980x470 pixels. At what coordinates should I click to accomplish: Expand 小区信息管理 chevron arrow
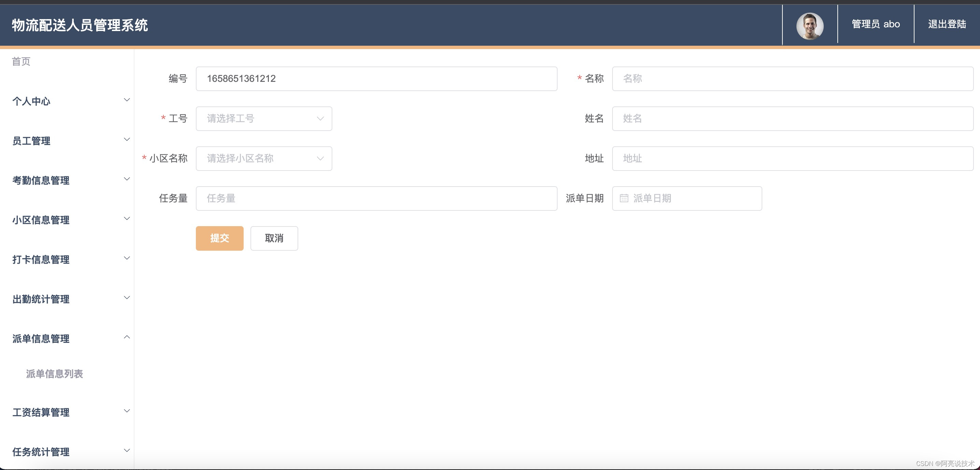(127, 219)
